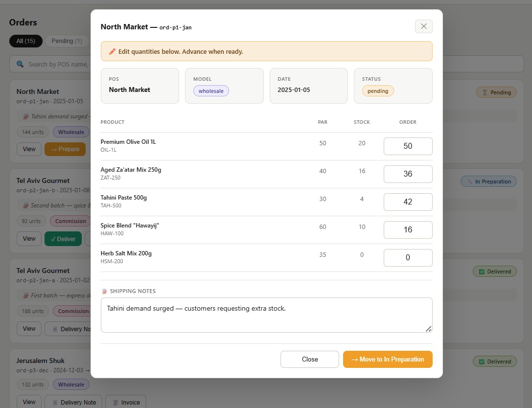Viewport: 532px width, 408px height.
Task: Click Delivered badge on Tel Aviv Gourmet card
Action: pos(495,272)
